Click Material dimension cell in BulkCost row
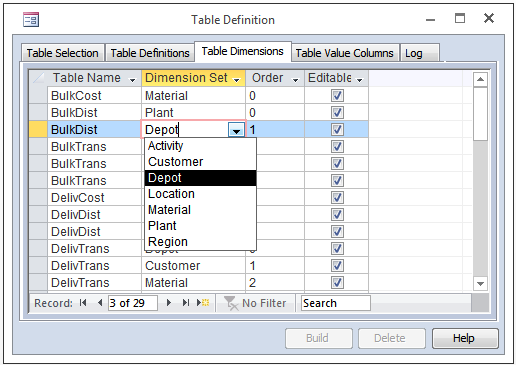This screenshot has width=516, height=365. [x=193, y=96]
